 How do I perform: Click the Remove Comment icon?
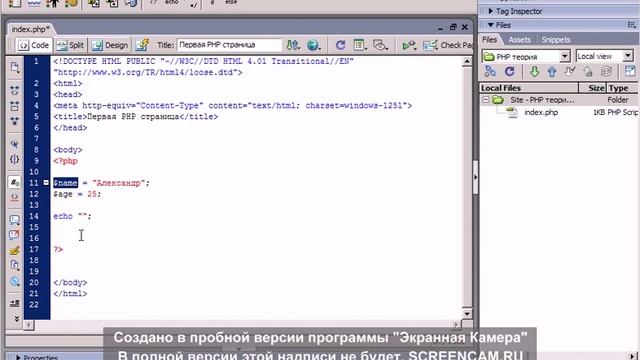click(15, 235)
